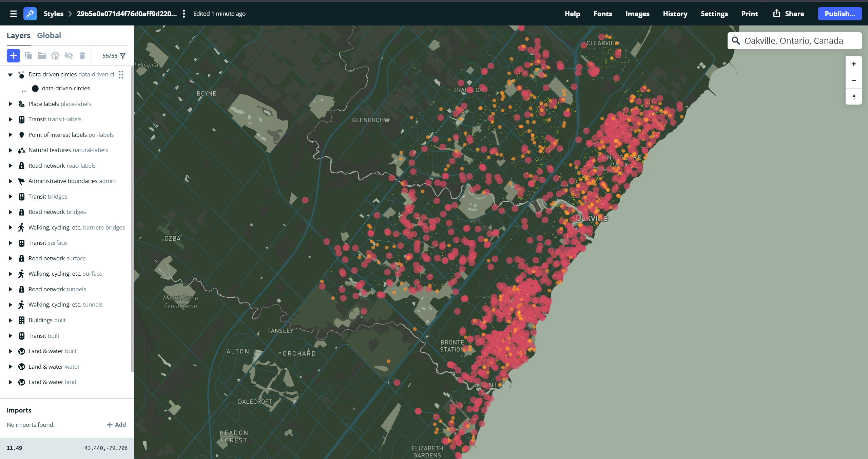Click the group layers folder icon

pos(42,56)
